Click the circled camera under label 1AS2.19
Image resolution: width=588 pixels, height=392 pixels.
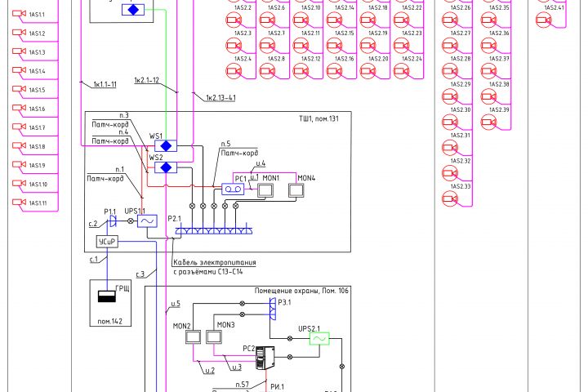coord(367,46)
